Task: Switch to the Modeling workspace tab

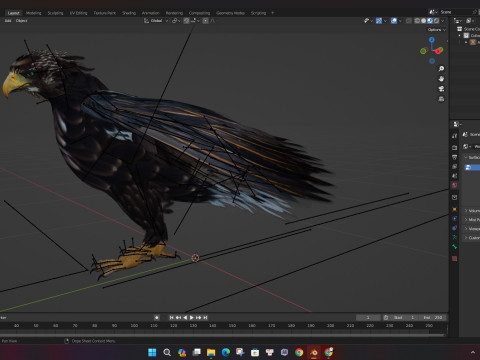Action: pyautogui.click(x=34, y=13)
